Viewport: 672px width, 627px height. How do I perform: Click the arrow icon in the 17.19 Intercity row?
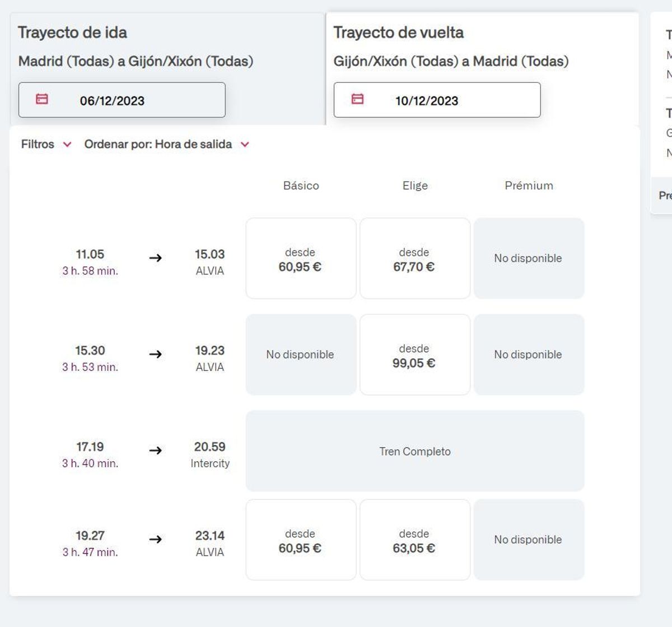click(156, 450)
